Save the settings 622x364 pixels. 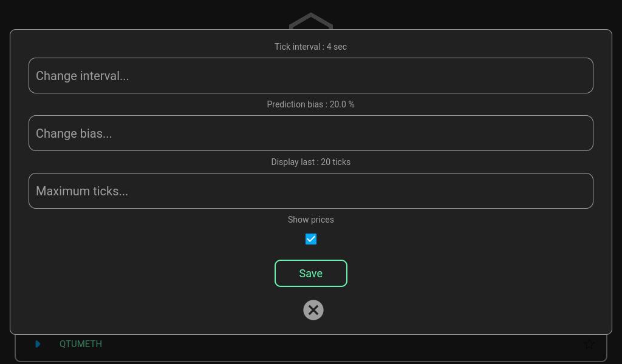(x=310, y=273)
